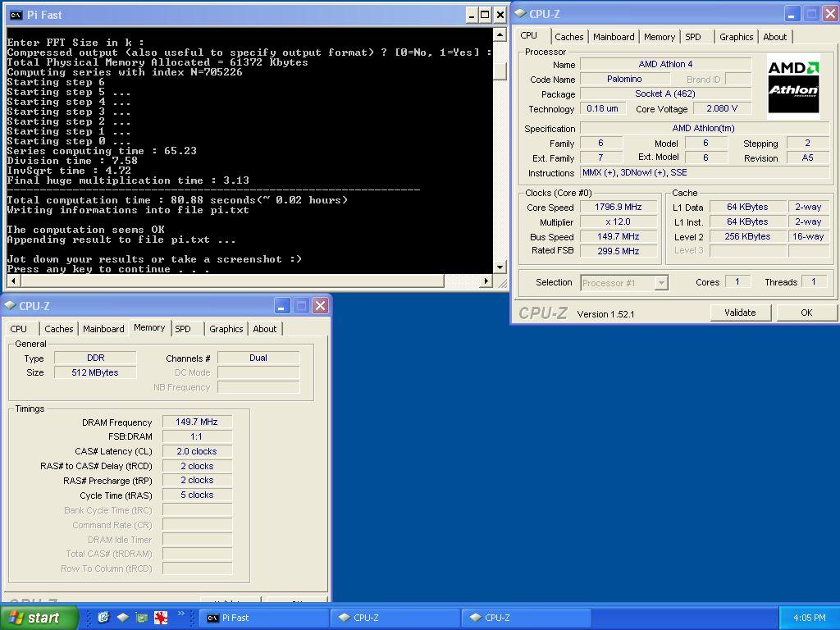
Task: Click the Core Voltage value 2.080 V
Action: (x=722, y=109)
